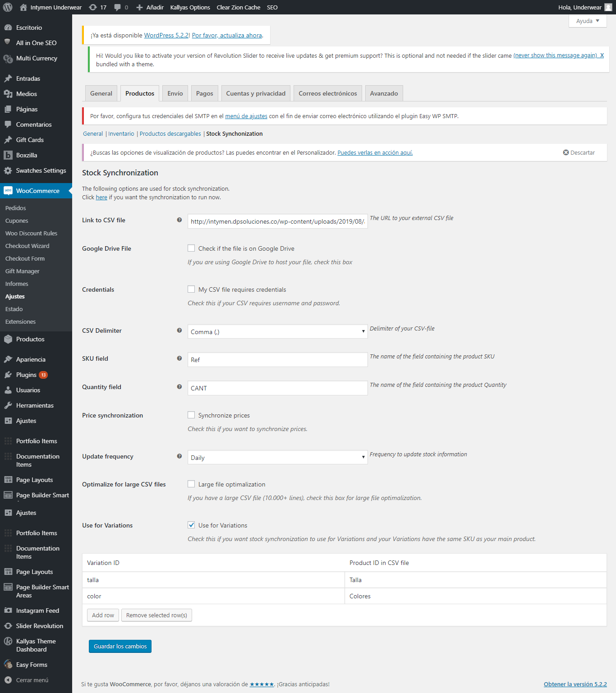This screenshot has height=693, width=616.
Task: Click the Quantity field input containing CANT
Action: click(x=277, y=388)
